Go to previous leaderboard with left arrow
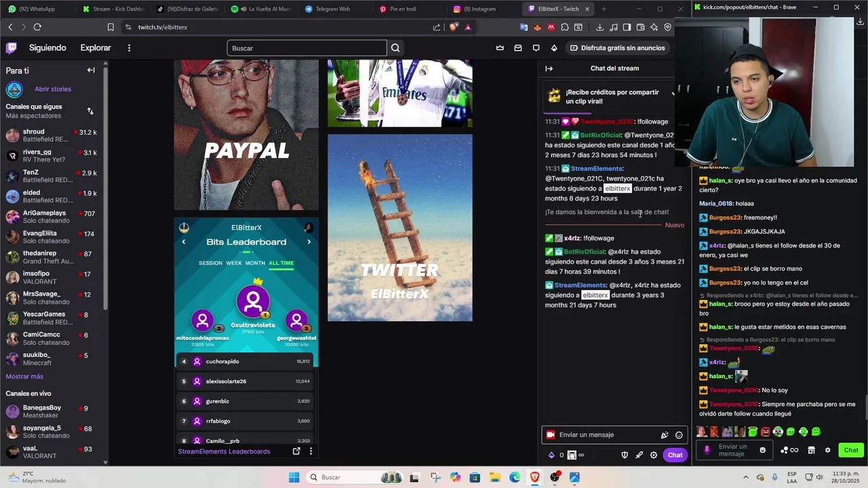The image size is (868, 488). 183,242
